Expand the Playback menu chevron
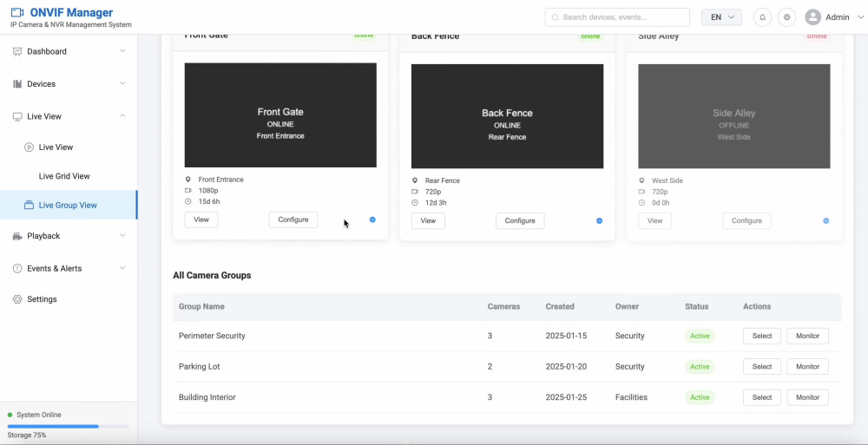This screenshot has width=868, height=445. (x=122, y=235)
